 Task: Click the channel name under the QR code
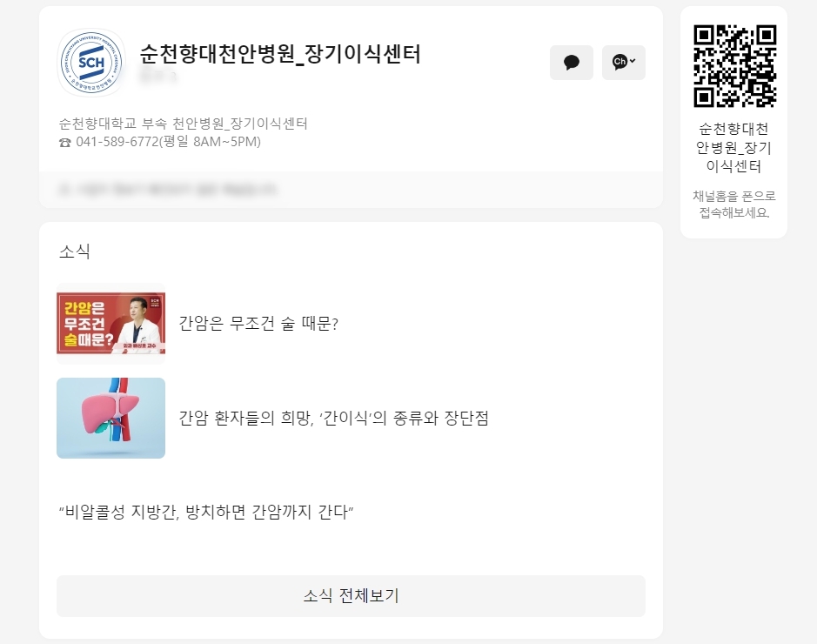[x=733, y=147]
